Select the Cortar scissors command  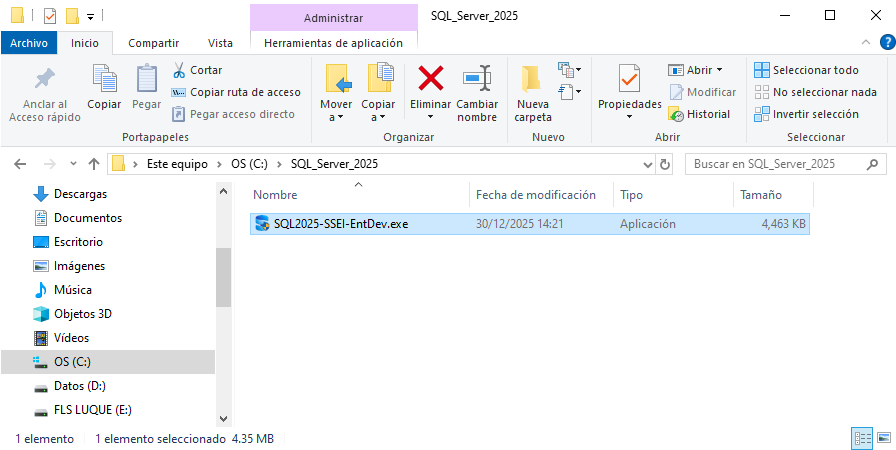pyautogui.click(x=197, y=70)
